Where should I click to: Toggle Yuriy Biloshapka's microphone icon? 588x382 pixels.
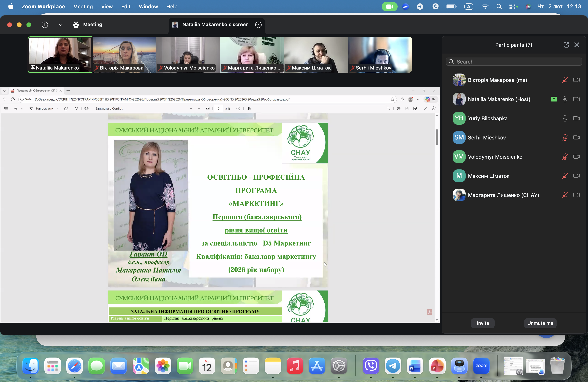click(565, 118)
